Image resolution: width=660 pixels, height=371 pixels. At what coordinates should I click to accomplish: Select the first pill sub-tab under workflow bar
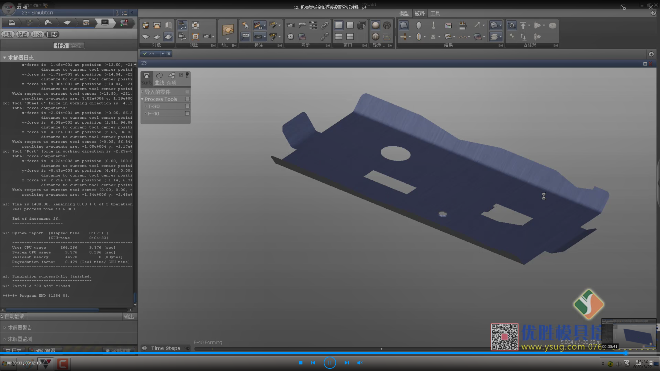8,34
